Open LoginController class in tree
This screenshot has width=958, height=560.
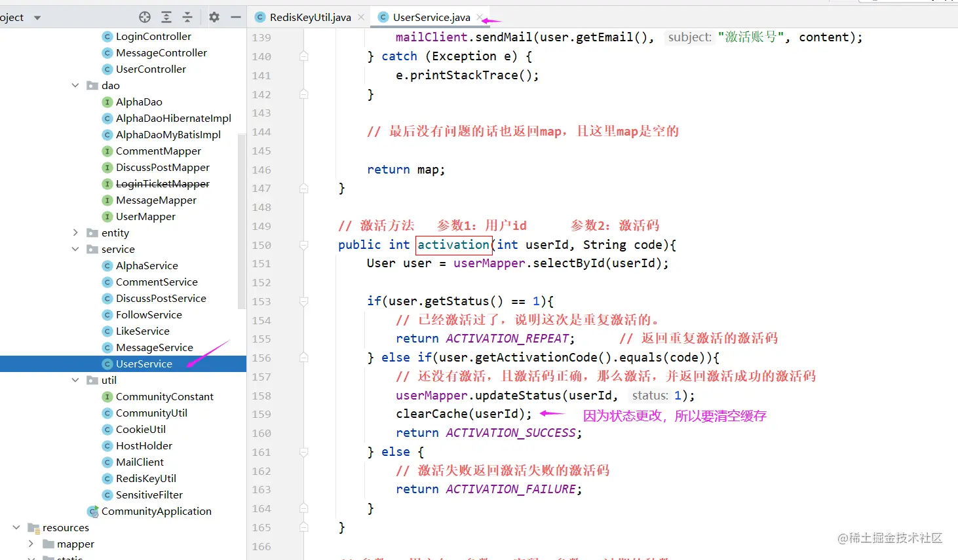pyautogui.click(x=153, y=37)
